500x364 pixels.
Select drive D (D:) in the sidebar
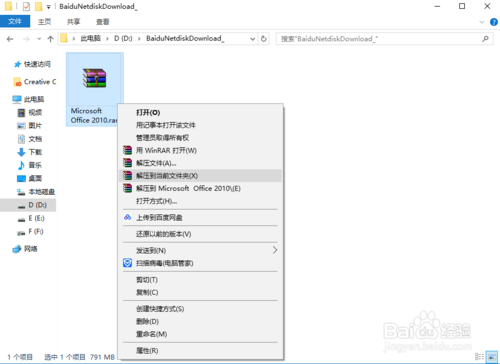pyautogui.click(x=28, y=205)
